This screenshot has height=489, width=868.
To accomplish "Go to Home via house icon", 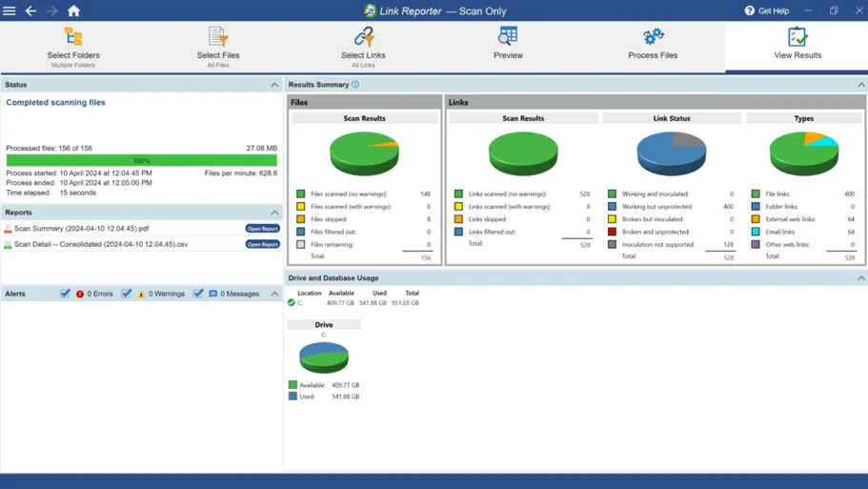I will 73,11.
